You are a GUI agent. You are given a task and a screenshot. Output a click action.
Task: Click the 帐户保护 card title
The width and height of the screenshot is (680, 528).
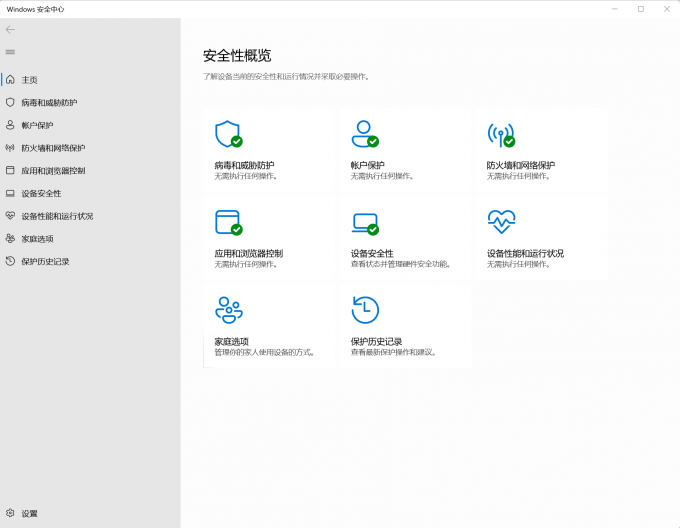(367, 165)
